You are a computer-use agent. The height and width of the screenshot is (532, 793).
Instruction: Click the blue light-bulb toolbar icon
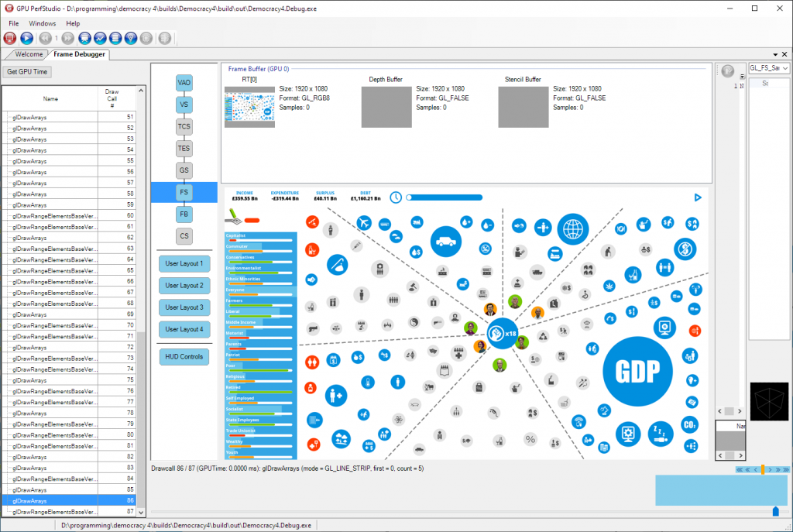point(131,38)
